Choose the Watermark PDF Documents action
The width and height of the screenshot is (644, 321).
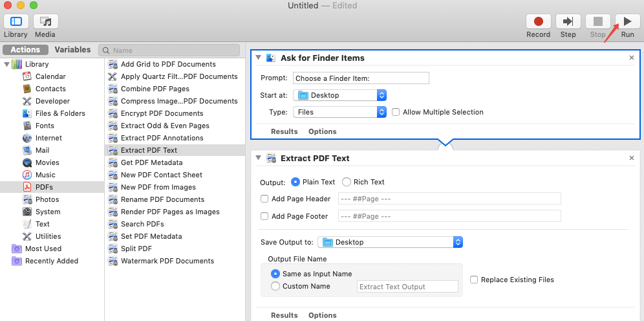pos(167,261)
